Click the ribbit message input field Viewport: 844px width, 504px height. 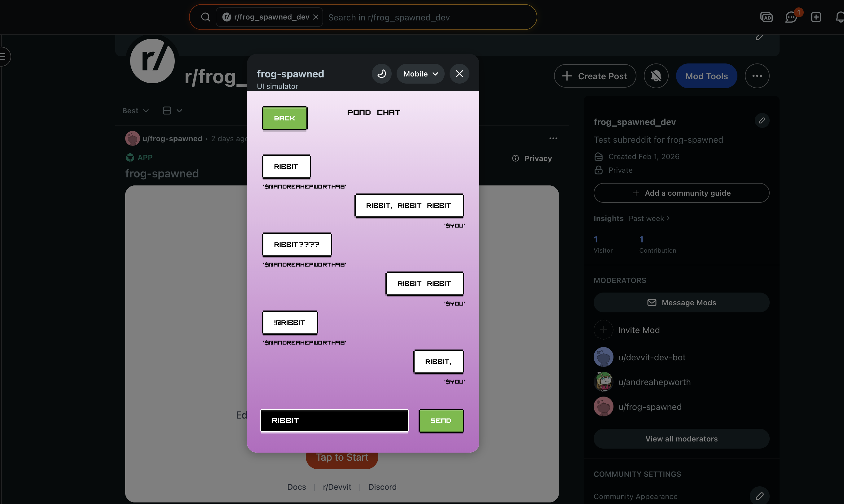[334, 420]
